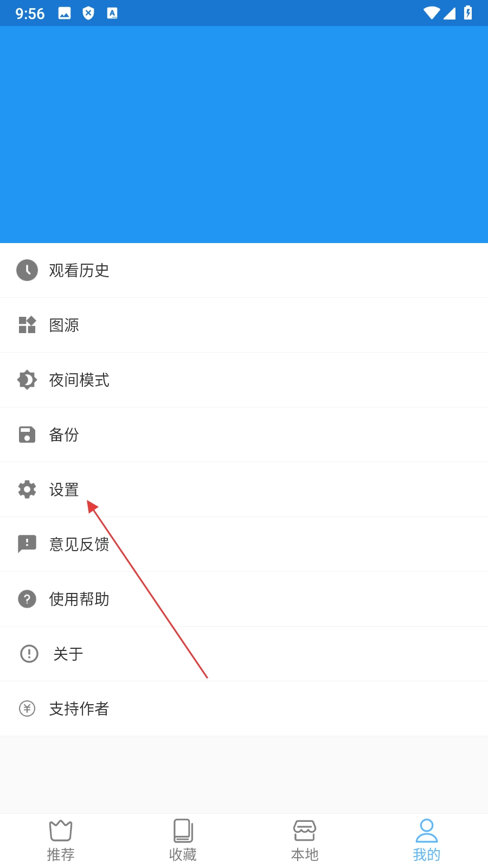Open 观看历史 viewing history
488x868 pixels.
(244, 270)
